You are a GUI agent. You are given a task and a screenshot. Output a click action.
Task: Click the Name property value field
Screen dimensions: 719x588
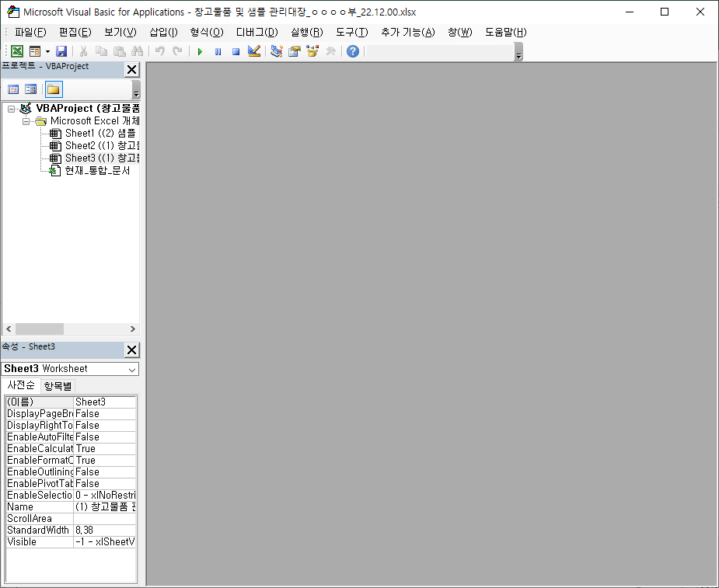105,507
